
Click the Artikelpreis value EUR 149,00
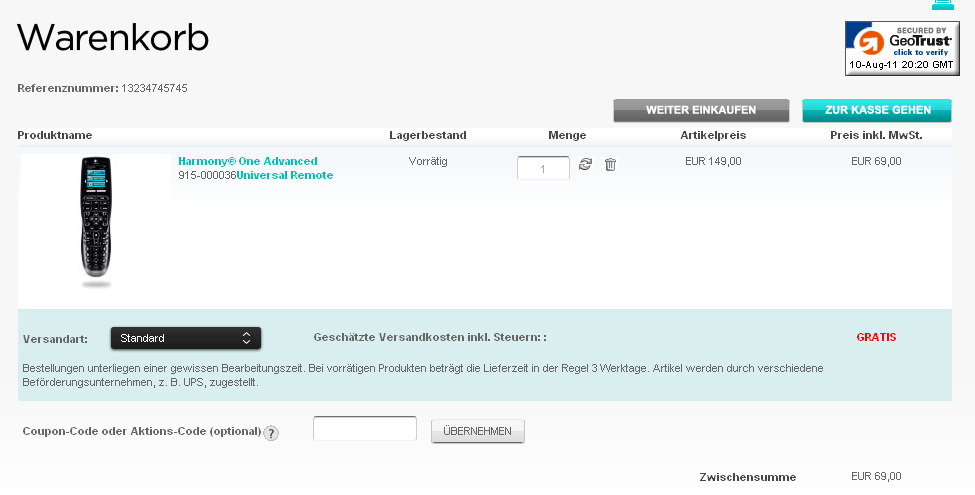713,161
